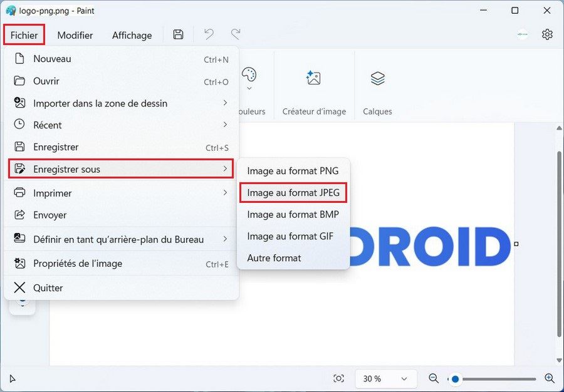Click the Copilot icon in the toolbar
This screenshot has width=564, height=392.
(522, 35)
